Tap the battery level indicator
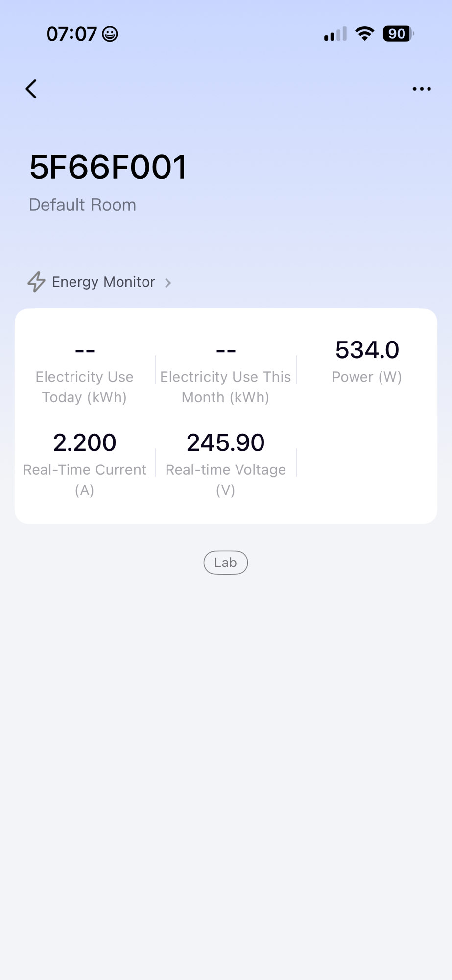This screenshot has height=980, width=452. (x=398, y=34)
